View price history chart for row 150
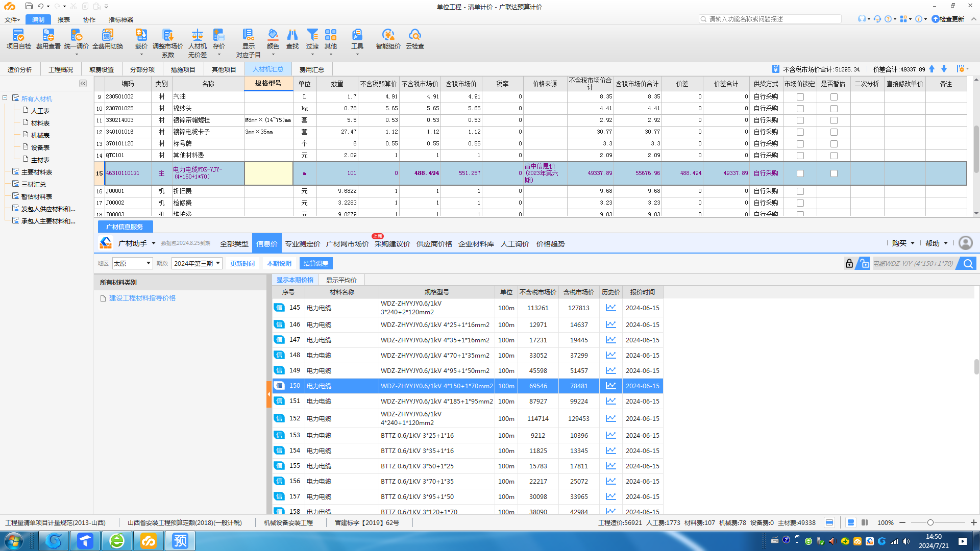The width and height of the screenshot is (980, 551). tap(610, 386)
